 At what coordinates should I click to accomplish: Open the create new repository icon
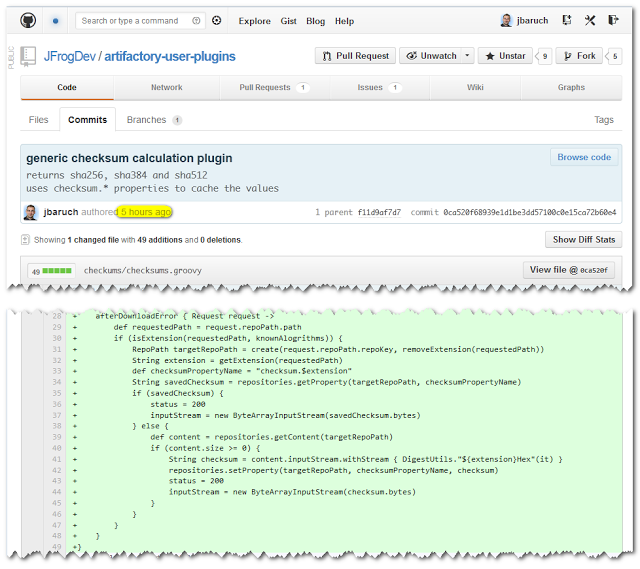567,20
